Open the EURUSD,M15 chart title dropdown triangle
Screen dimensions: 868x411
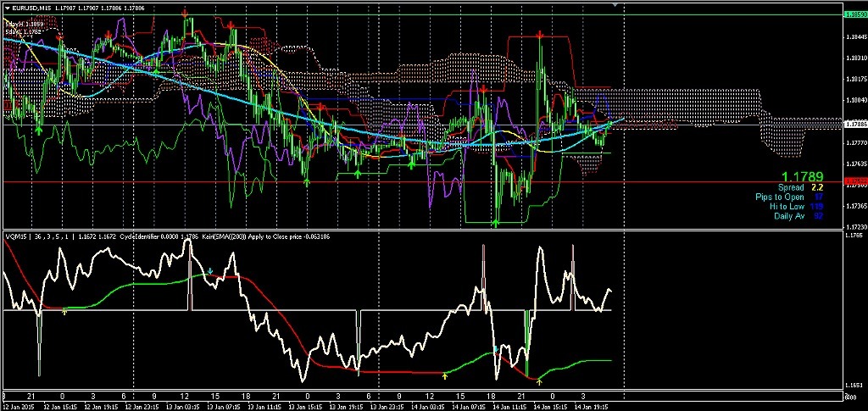click(x=6, y=8)
